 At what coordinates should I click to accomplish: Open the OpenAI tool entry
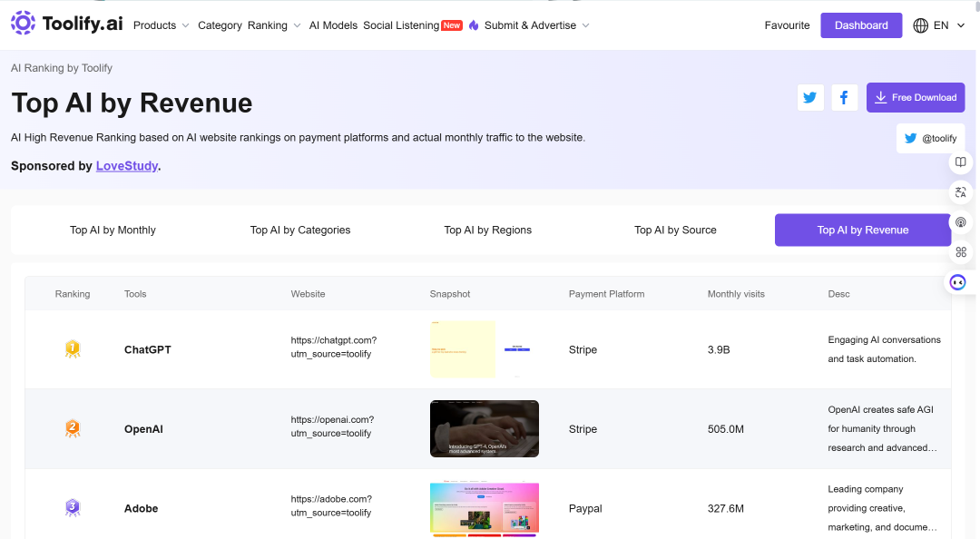click(143, 429)
